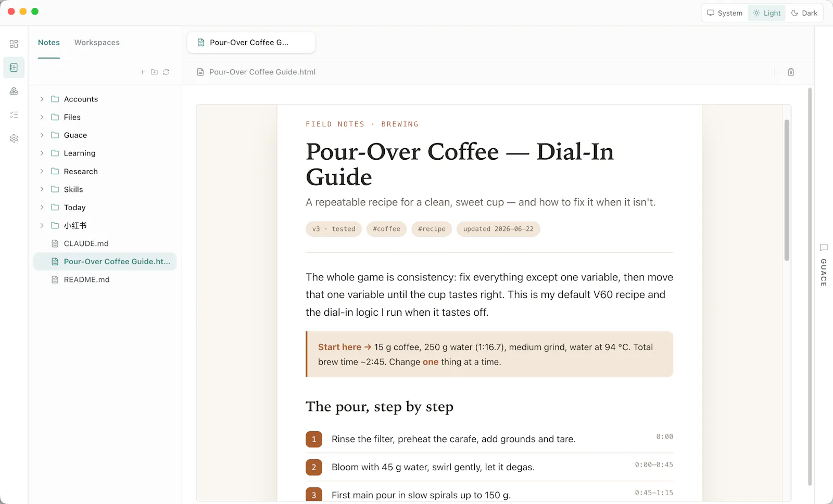Screen dimensions: 833x504
Task: Click the CLAUDE.md file icon
Action: coord(55,243)
